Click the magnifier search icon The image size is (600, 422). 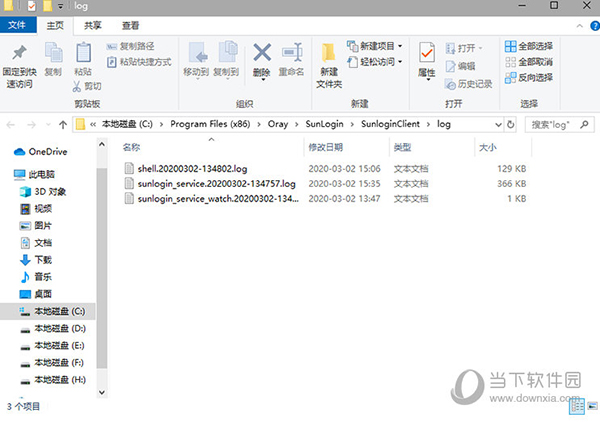(x=584, y=124)
